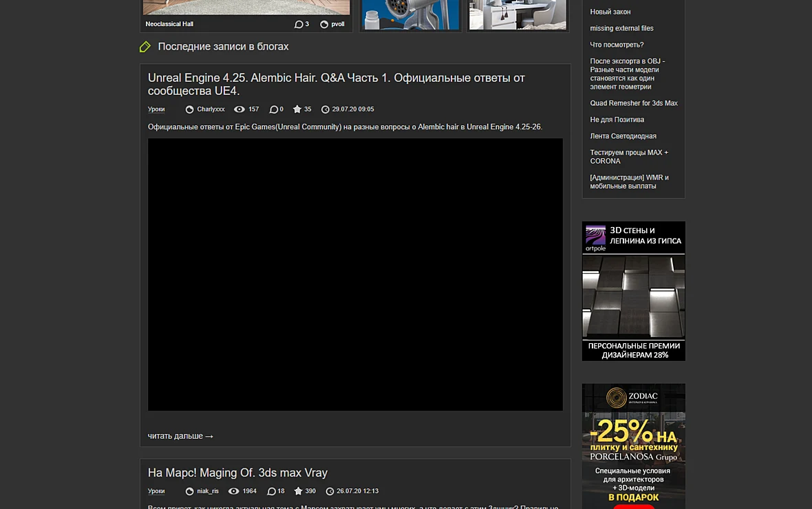
Task: Open the 'Уроки' category on the Unreal post
Action: (156, 109)
